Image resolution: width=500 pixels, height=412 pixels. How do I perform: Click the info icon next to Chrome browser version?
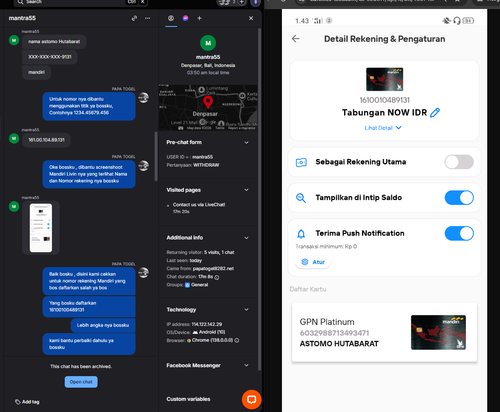coord(237,340)
